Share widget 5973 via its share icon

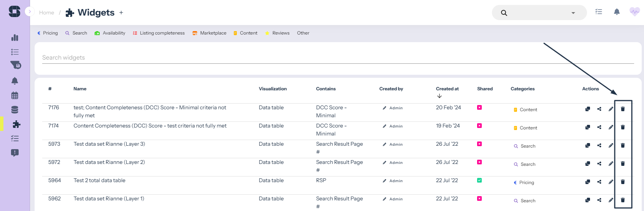pyautogui.click(x=599, y=145)
